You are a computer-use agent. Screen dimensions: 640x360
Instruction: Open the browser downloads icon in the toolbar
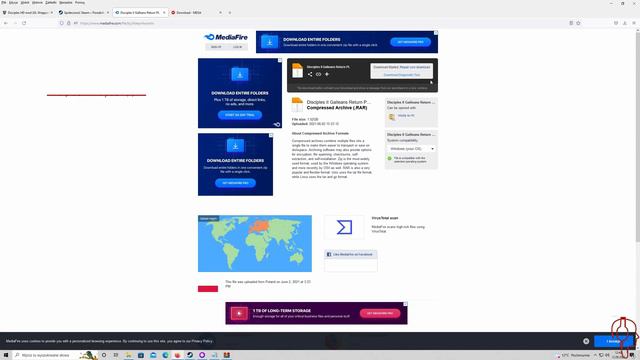pyautogui.click(x=624, y=23)
